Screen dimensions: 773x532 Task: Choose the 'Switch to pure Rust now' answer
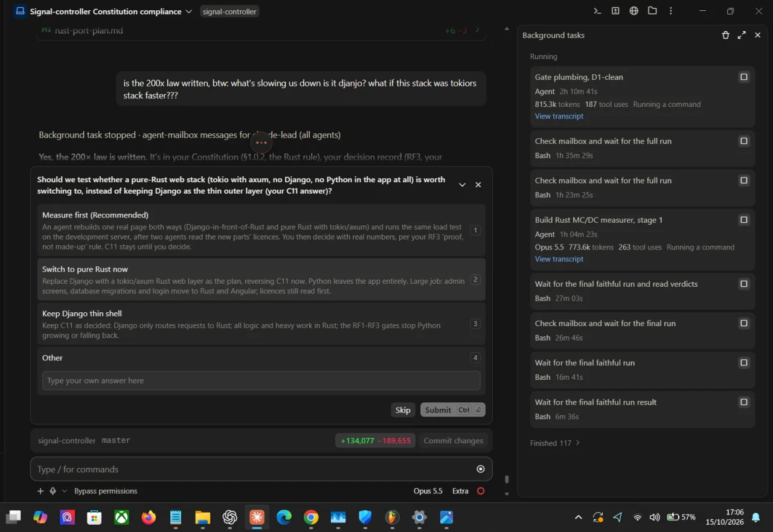261,280
